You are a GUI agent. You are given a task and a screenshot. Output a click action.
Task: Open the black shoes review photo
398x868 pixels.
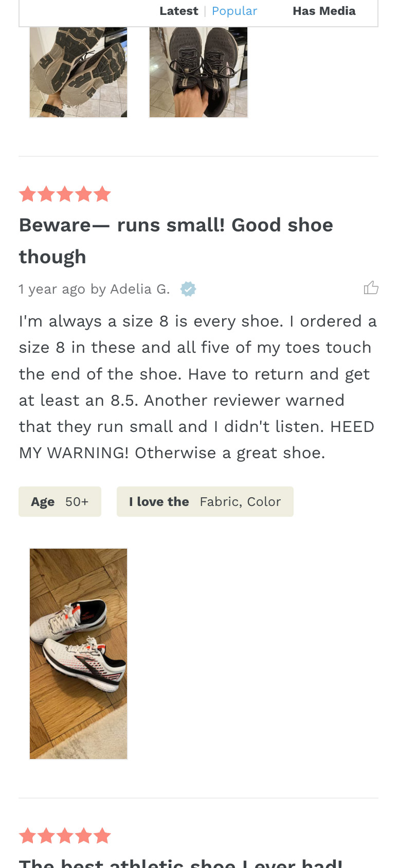(198, 72)
